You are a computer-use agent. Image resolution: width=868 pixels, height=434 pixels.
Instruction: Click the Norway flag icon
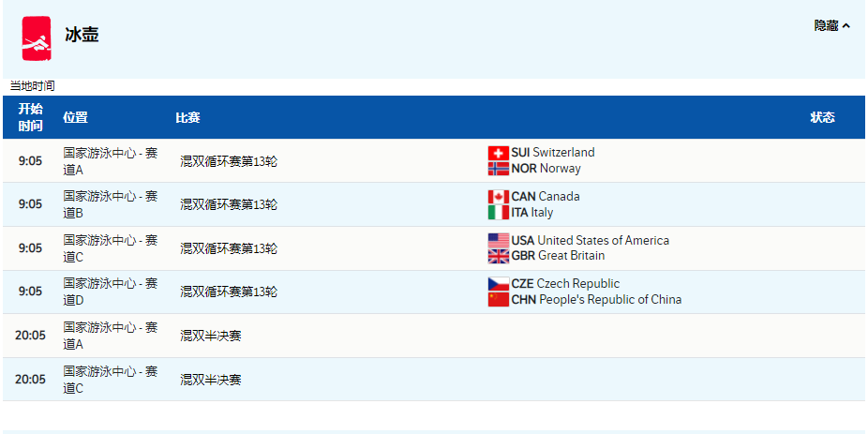[x=498, y=169]
